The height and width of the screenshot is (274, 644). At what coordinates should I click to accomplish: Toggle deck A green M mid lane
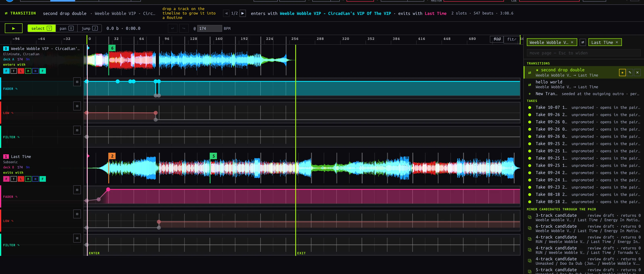click(x=28, y=71)
